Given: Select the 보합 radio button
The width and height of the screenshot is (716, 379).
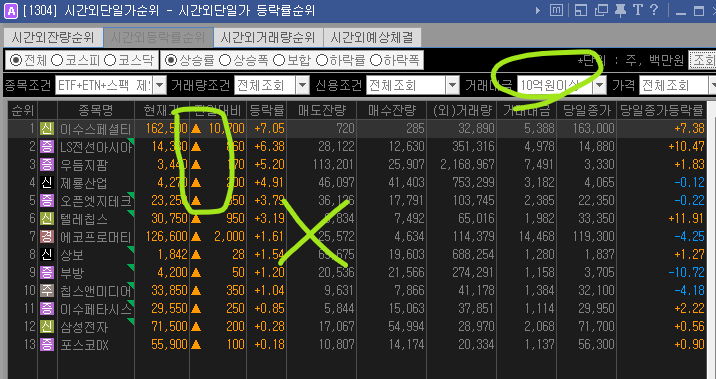Looking at the screenshot, I should click(278, 60).
